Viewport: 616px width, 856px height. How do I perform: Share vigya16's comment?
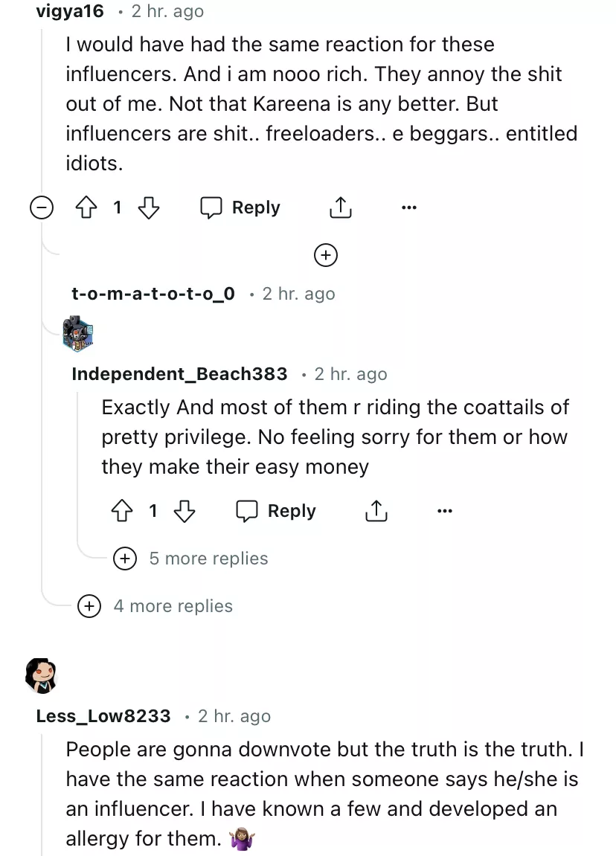pyautogui.click(x=340, y=208)
